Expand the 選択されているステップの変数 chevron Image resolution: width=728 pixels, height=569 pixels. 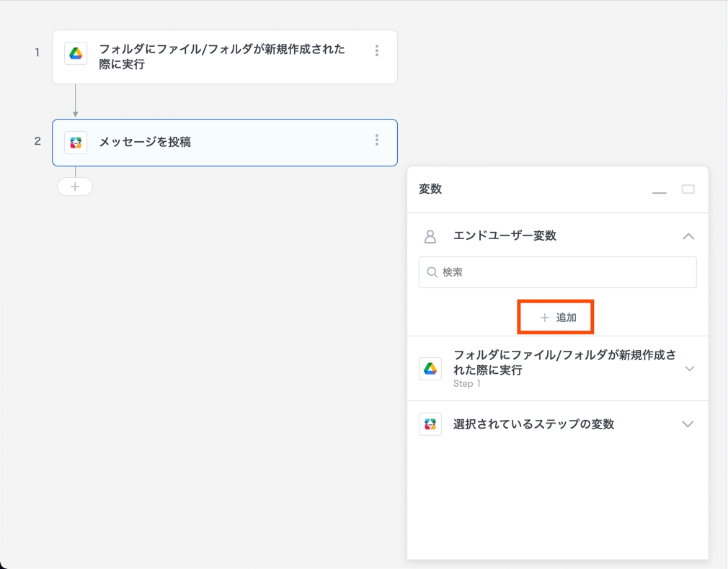point(688,424)
